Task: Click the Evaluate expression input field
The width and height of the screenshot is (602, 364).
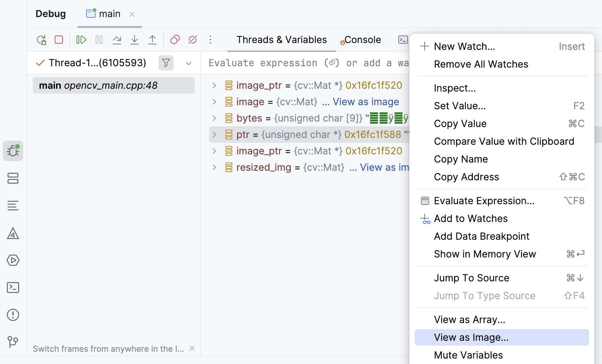Action: click(x=307, y=63)
